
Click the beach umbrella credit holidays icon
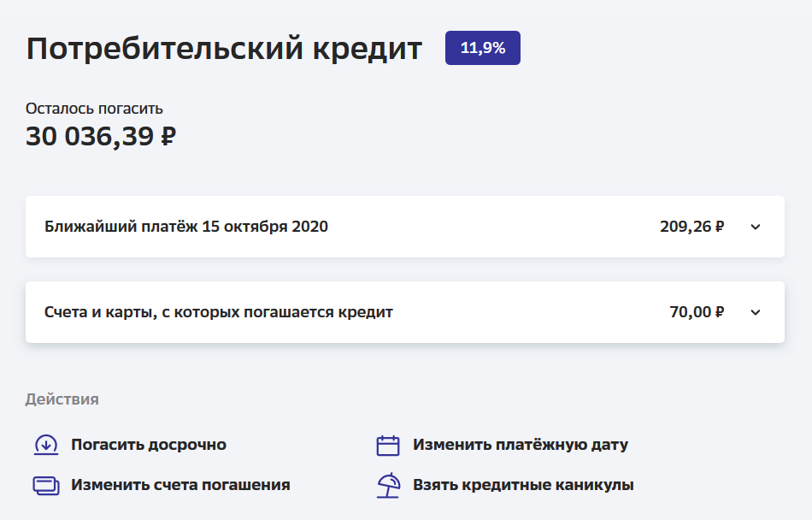[388, 485]
